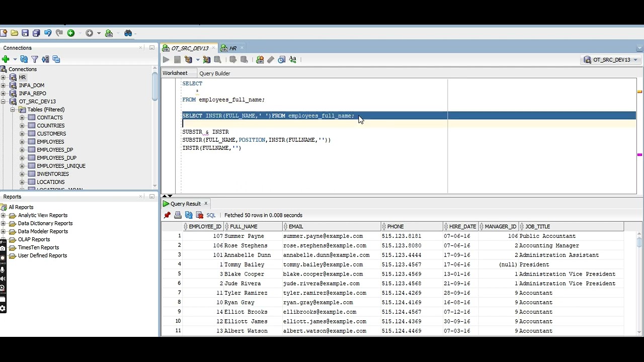Expand the EMPLOYEES table node
Screen dimensions: 644x362
[22, 142]
